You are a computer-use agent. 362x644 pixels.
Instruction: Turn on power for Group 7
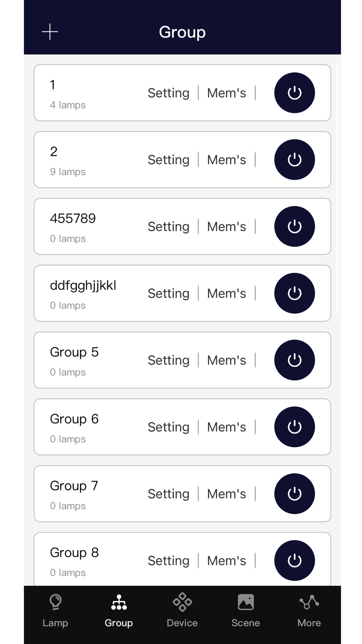coord(294,494)
